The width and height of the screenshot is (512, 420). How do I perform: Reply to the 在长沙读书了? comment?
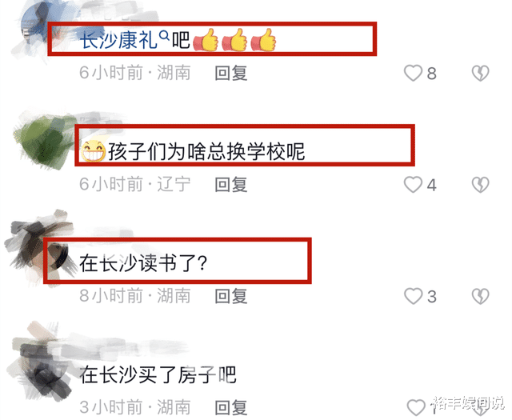[x=231, y=296]
